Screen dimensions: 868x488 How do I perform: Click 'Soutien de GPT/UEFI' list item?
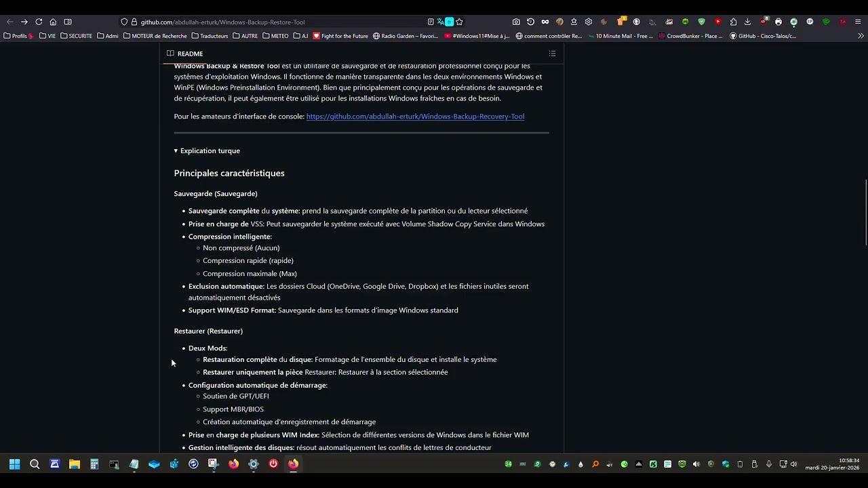(236, 396)
